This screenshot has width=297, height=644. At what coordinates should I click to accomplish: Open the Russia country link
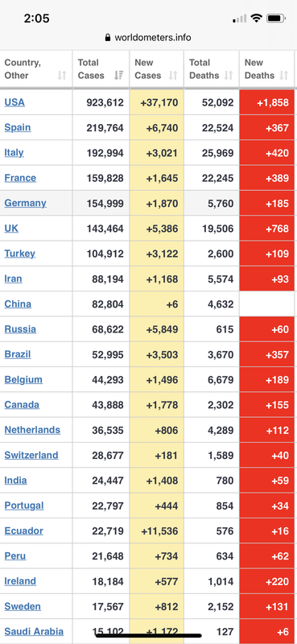[20, 329]
